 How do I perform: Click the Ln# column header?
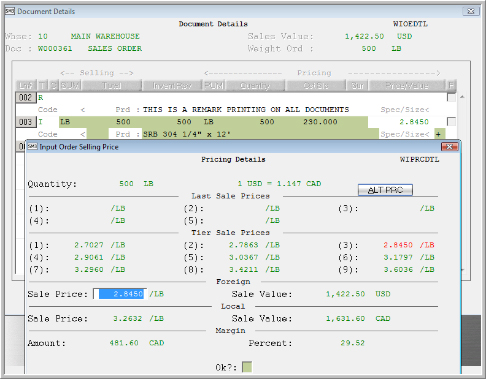click(x=26, y=86)
